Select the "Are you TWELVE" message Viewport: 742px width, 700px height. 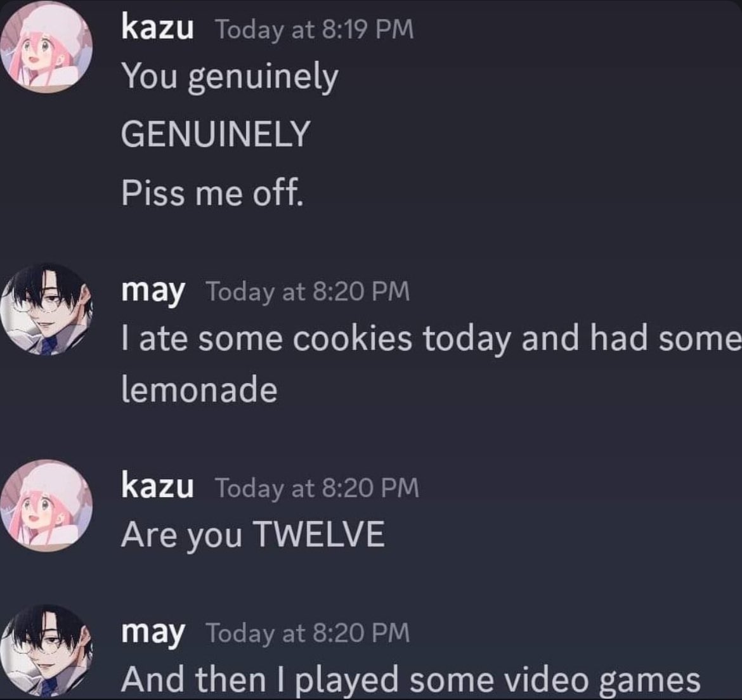[253, 535]
